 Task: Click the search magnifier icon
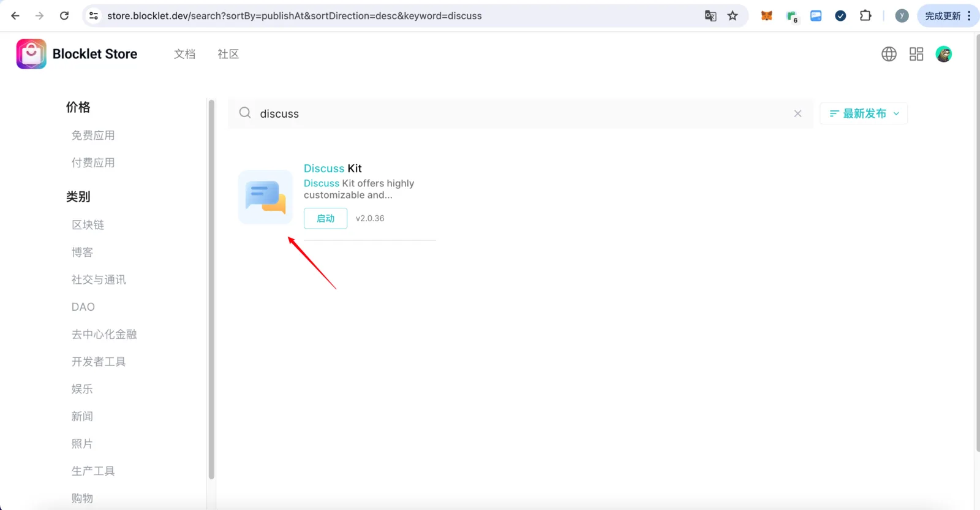pyautogui.click(x=245, y=113)
